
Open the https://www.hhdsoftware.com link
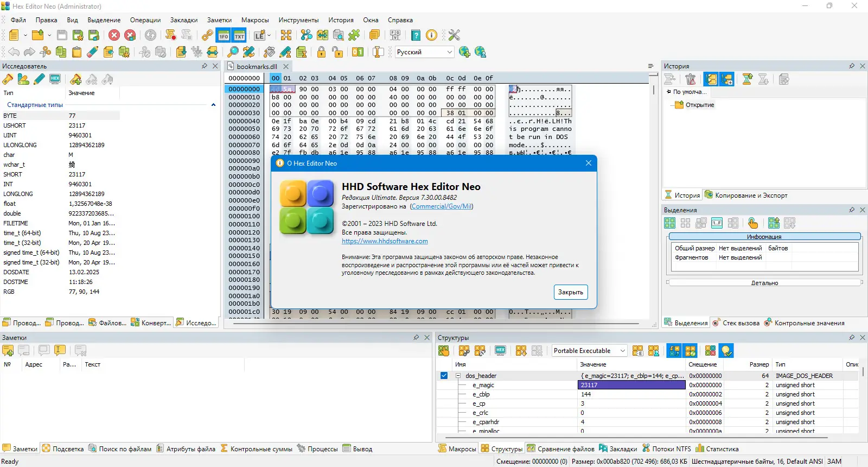pyautogui.click(x=385, y=241)
